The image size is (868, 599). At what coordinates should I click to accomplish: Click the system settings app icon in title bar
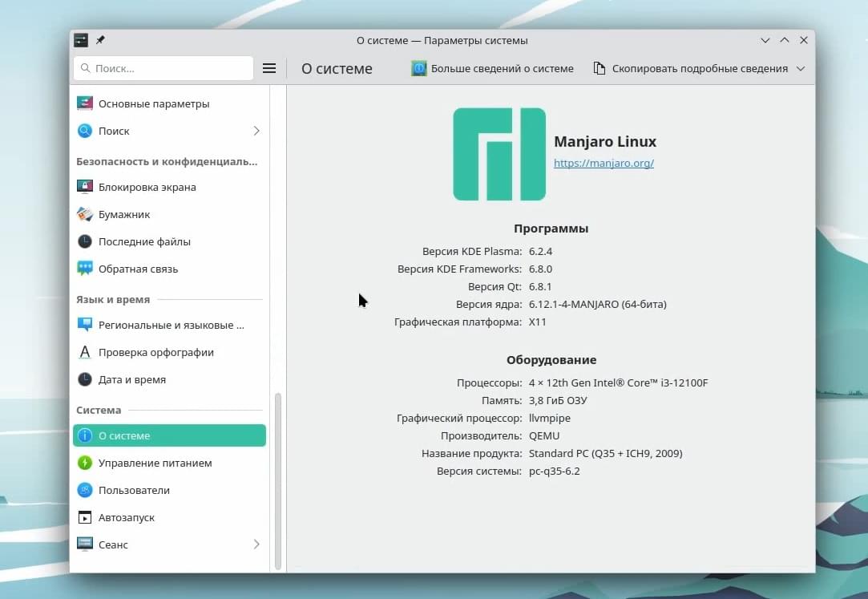[x=81, y=40]
